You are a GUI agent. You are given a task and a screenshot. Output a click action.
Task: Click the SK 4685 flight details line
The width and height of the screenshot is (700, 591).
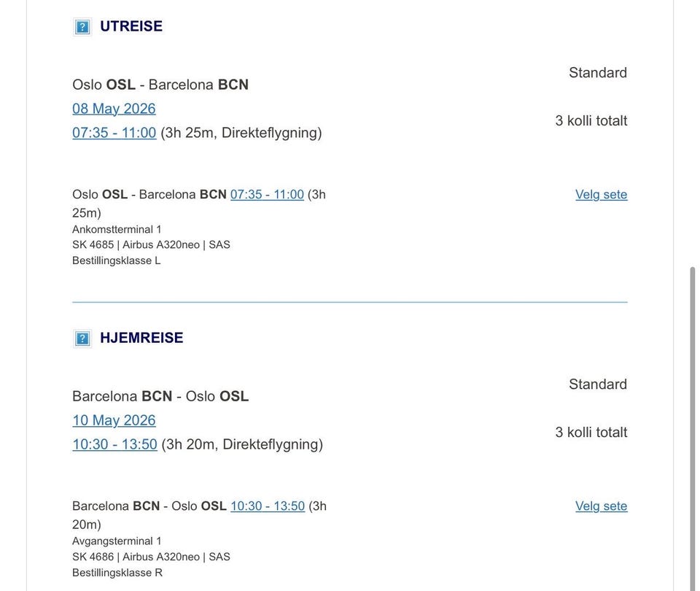[151, 245]
